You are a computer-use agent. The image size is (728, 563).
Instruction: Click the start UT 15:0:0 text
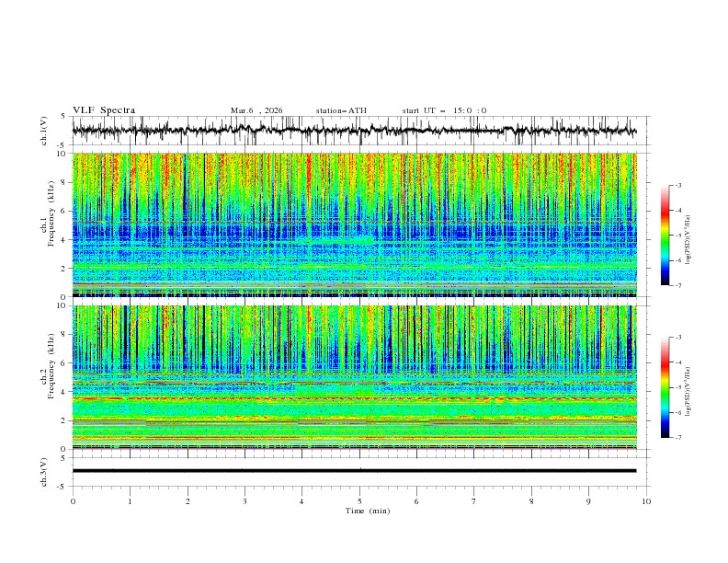(x=444, y=110)
